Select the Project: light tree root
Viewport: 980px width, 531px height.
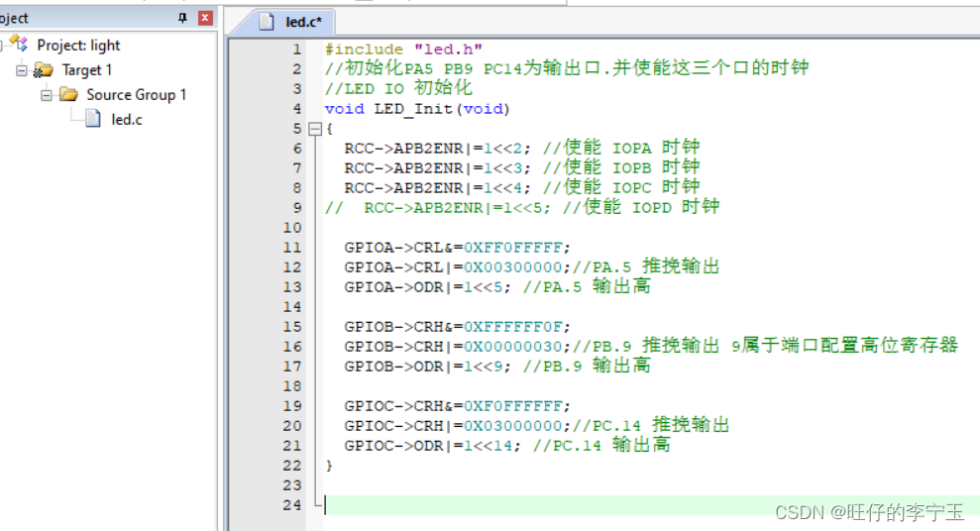[x=78, y=45]
